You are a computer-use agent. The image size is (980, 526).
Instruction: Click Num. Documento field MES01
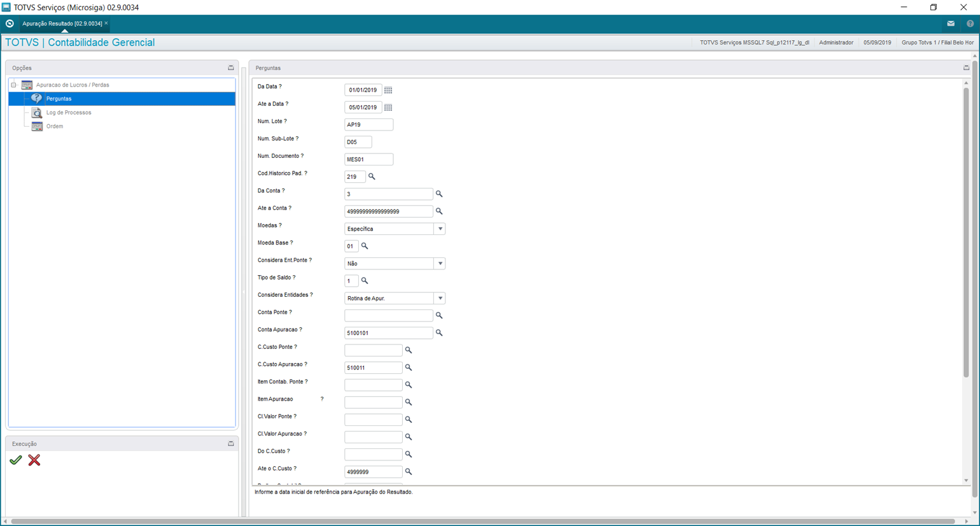369,159
